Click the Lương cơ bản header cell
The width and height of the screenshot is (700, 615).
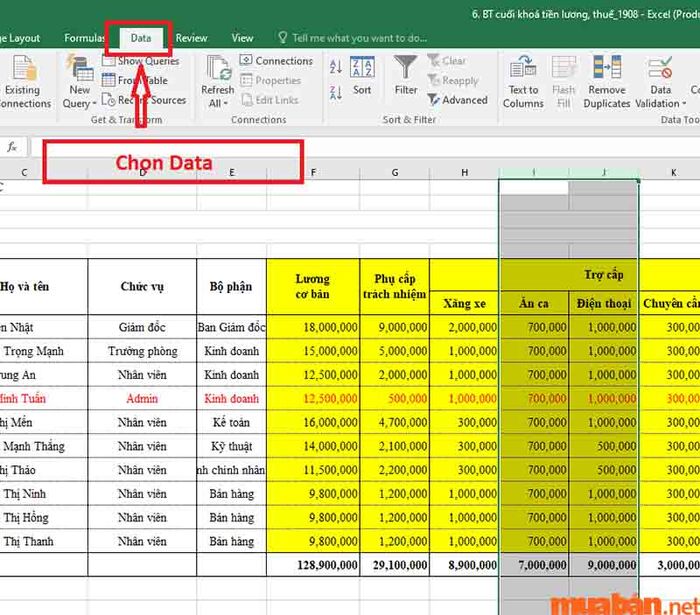tap(313, 287)
